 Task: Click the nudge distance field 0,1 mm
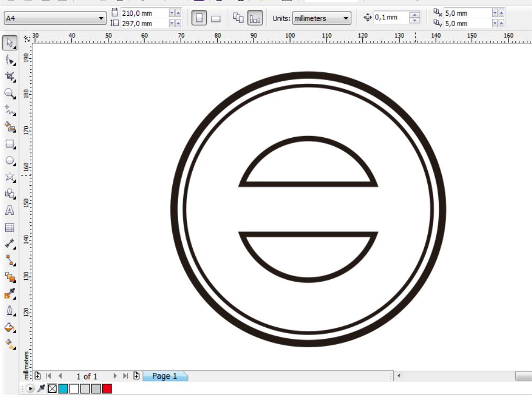[x=391, y=17]
